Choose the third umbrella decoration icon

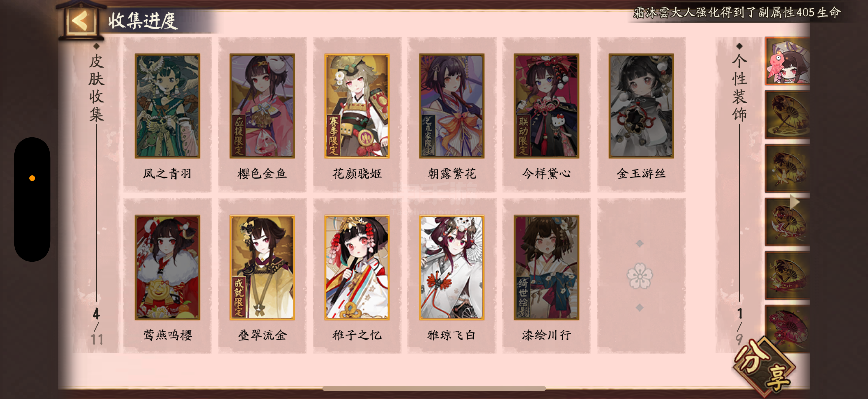coord(788,168)
